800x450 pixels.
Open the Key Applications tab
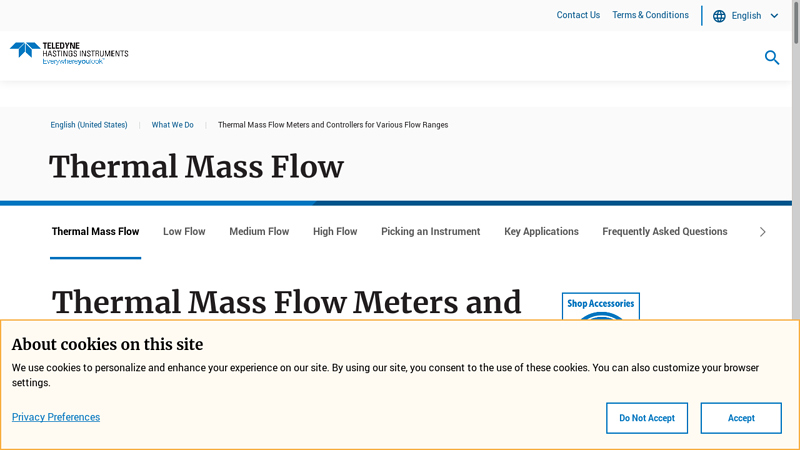click(541, 232)
